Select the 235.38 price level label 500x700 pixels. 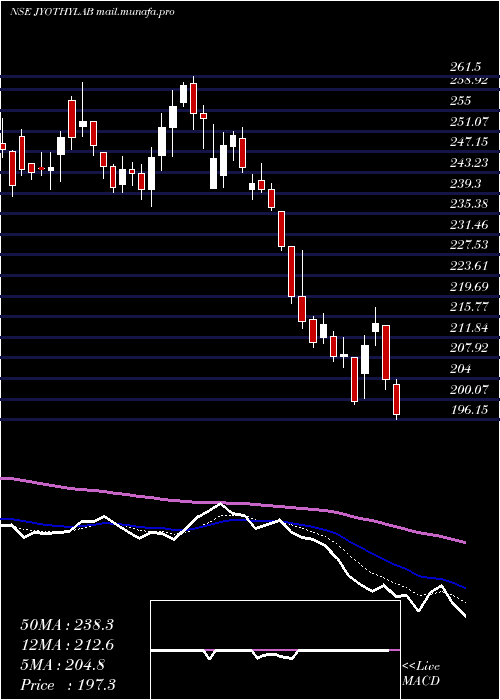coord(469,204)
